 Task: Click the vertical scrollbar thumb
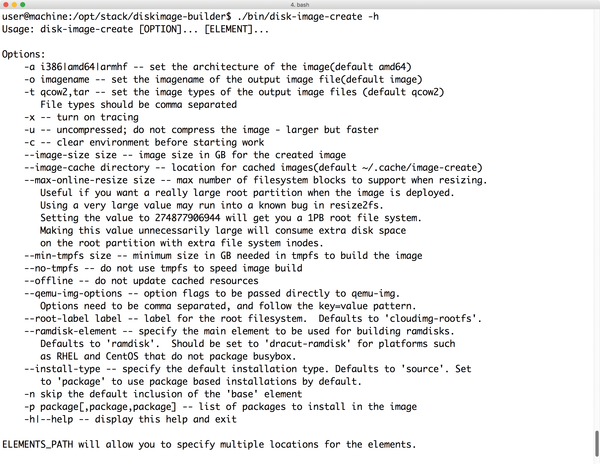(595, 441)
